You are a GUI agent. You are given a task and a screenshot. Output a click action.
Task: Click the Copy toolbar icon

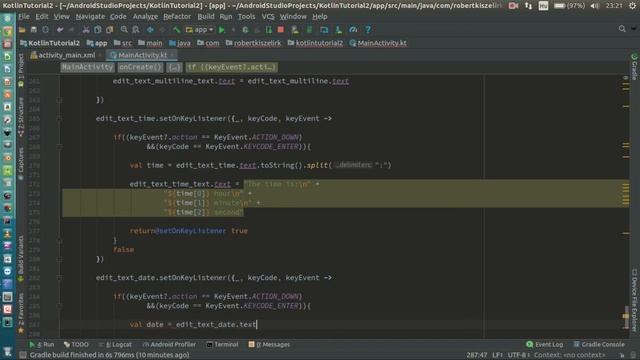[98, 30]
